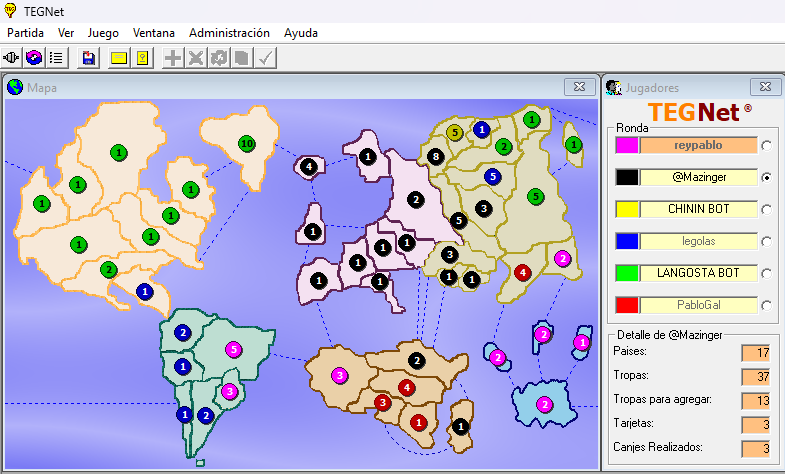Click the checkmark icon in the toolbar

click(265, 58)
